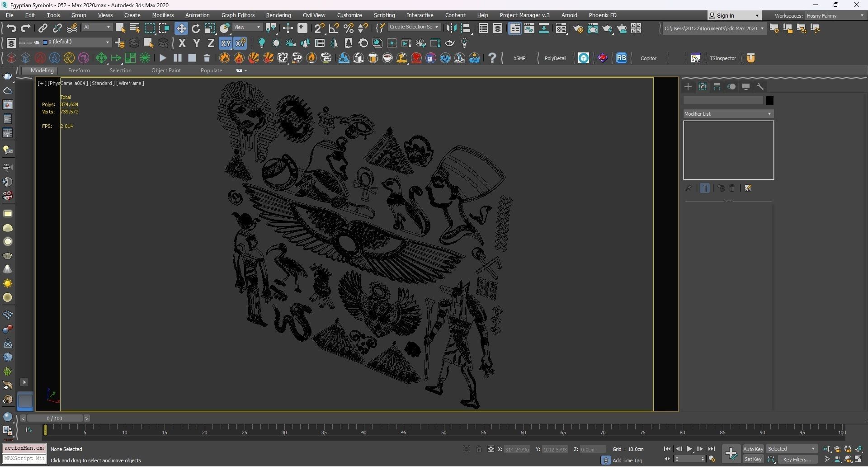Open Display tab in command panel
The width and height of the screenshot is (868, 470).
click(x=746, y=87)
